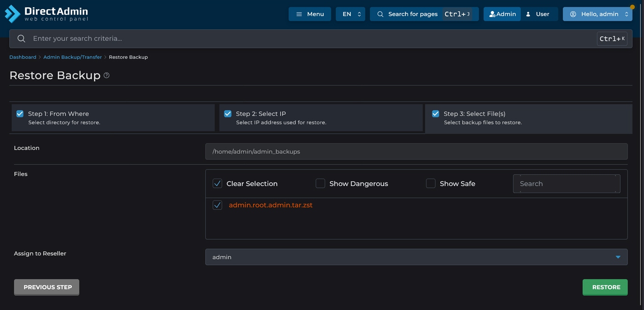Click the orange notification dot indicator
Screen dimensions: 644x310
click(x=632, y=7)
